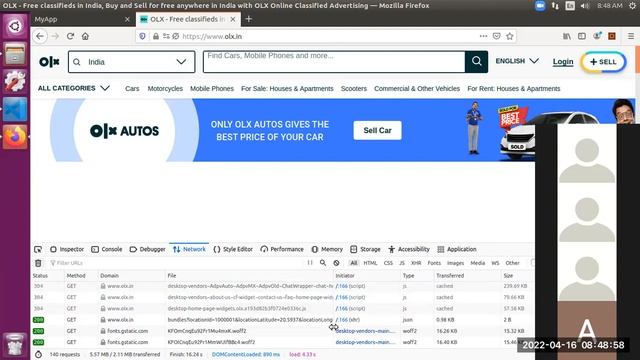
Task: Show site security padlock information
Action: click(156, 36)
